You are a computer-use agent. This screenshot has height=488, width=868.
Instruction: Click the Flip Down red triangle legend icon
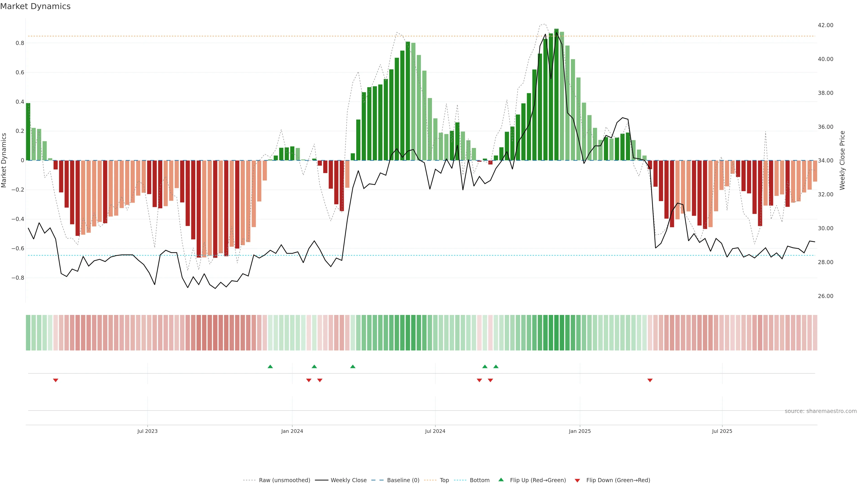pos(577,480)
